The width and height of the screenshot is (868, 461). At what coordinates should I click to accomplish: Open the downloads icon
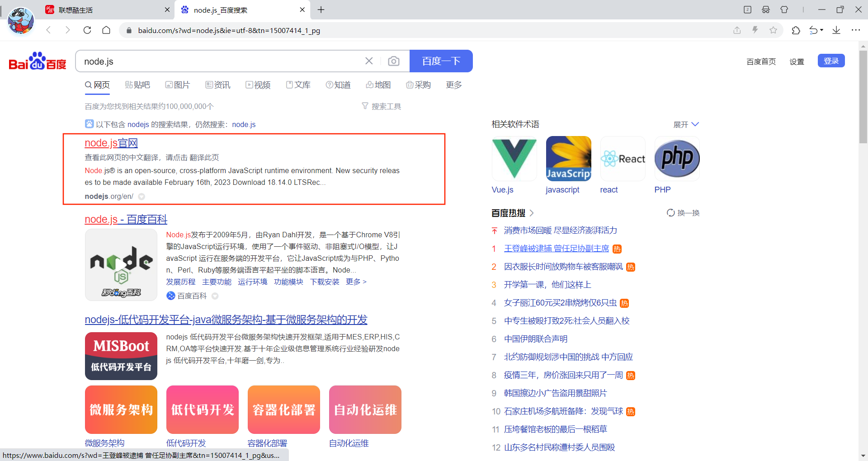coord(836,30)
